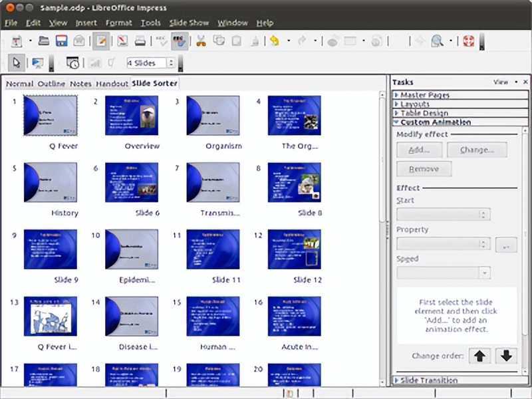Image resolution: width=532 pixels, height=399 pixels.
Task: Collapse the Custom Animation section
Action: (x=434, y=122)
